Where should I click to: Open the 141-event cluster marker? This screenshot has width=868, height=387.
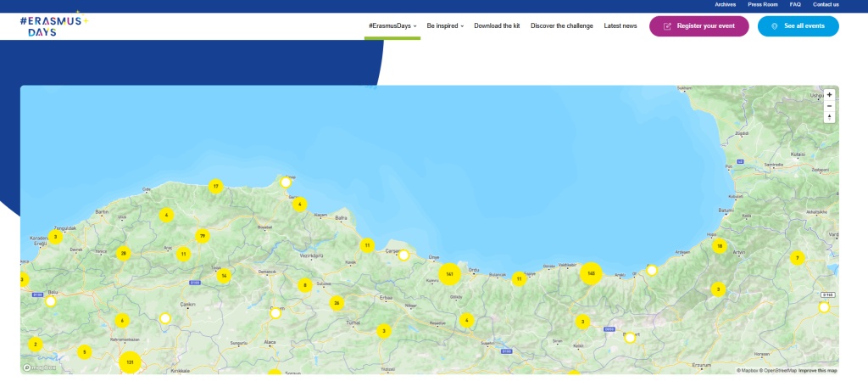pos(449,274)
